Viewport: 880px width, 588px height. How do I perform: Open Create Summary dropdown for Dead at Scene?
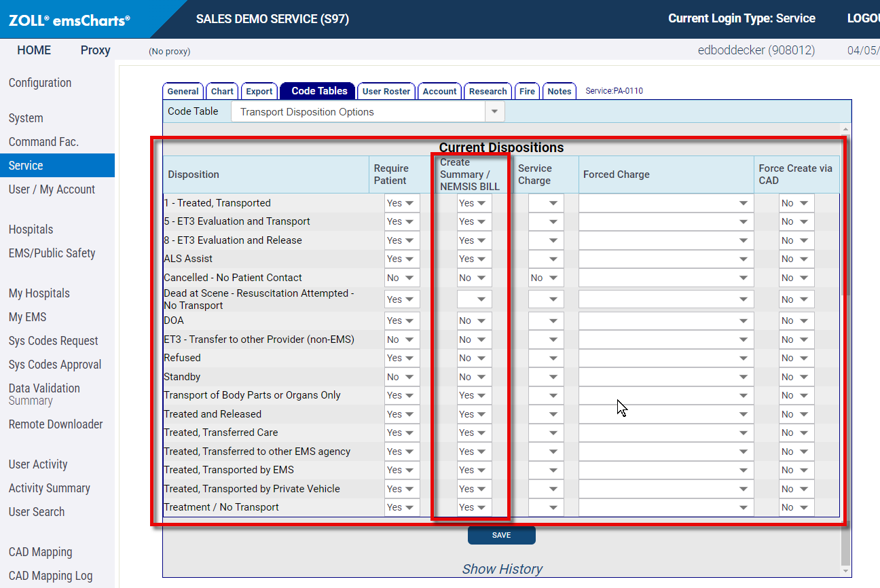474,299
